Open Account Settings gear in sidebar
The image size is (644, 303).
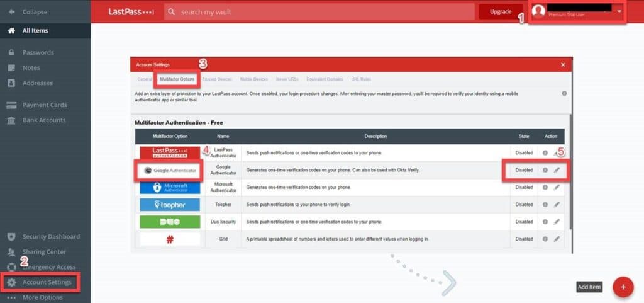pyautogui.click(x=12, y=282)
